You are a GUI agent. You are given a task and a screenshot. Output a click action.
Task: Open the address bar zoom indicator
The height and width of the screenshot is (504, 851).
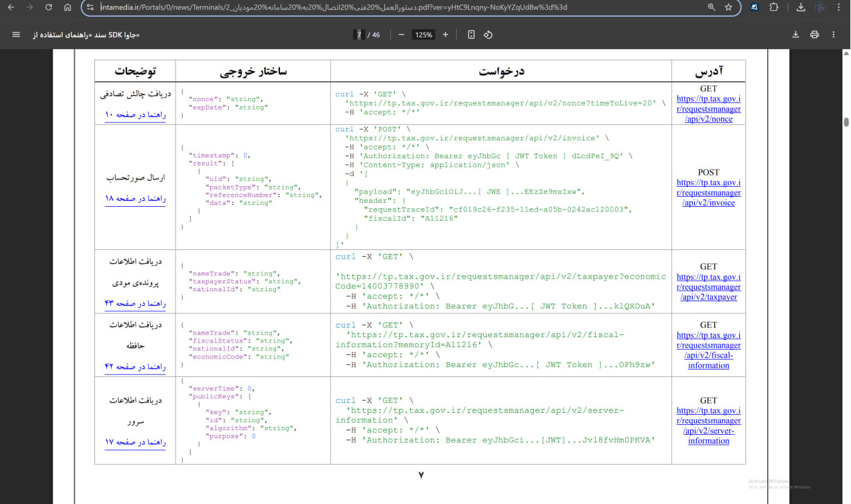(x=711, y=7)
